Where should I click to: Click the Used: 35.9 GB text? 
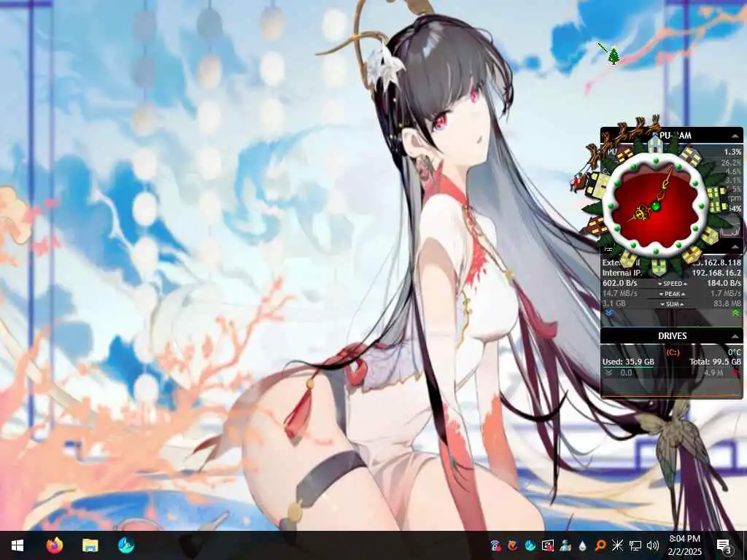pos(628,362)
